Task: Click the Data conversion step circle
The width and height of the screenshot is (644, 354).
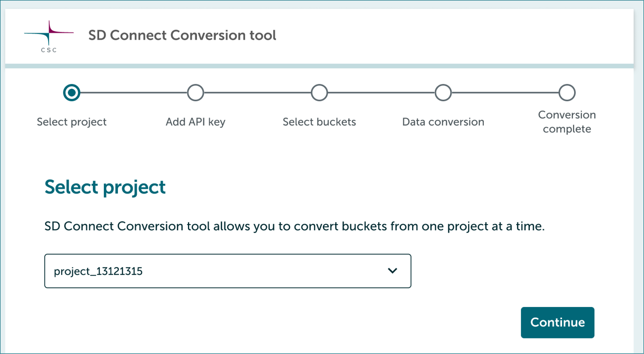Action: pos(443,92)
